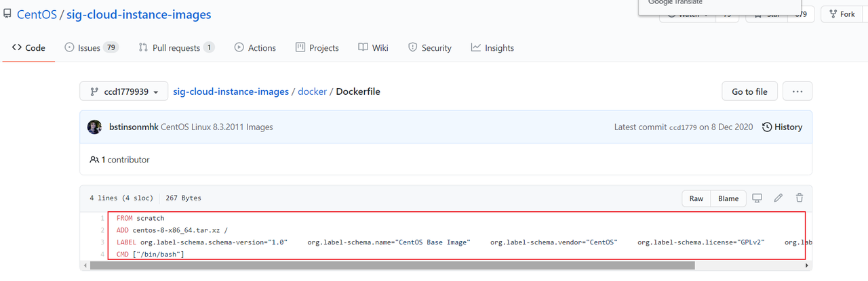Open the Pull requests tab
The height and width of the screenshot is (281, 868).
pyautogui.click(x=176, y=48)
